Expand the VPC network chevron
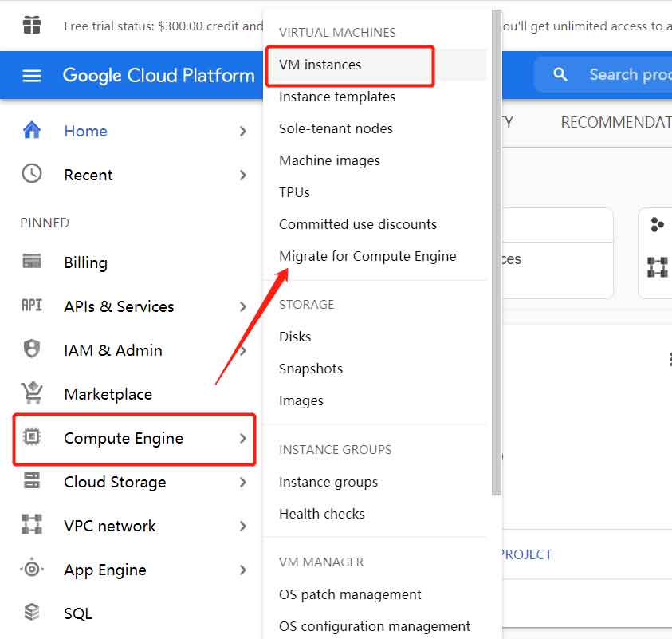Viewport: 672px width, 639px height. pos(243,526)
